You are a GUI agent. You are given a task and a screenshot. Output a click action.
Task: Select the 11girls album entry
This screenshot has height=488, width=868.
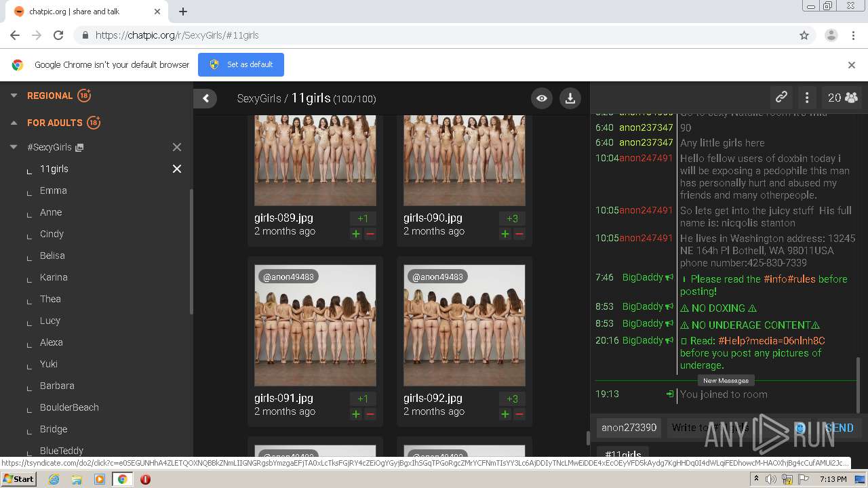(x=54, y=169)
